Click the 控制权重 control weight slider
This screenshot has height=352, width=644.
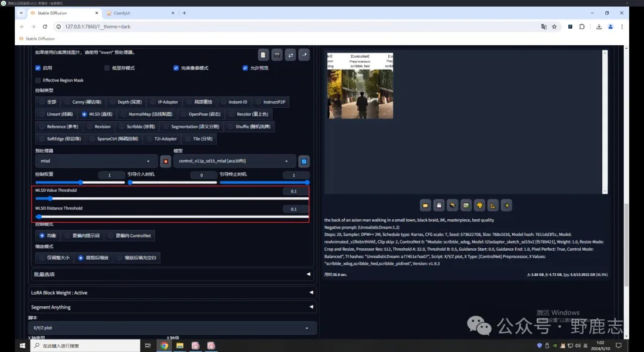click(x=80, y=183)
